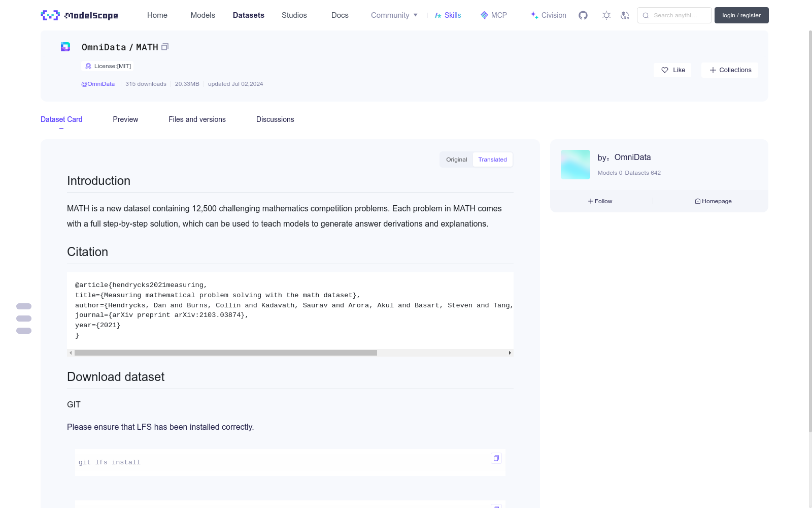The width and height of the screenshot is (812, 508).
Task: Open Skills from the top navigation
Action: (x=448, y=15)
